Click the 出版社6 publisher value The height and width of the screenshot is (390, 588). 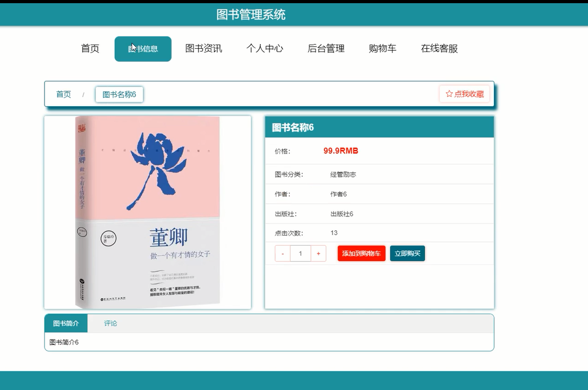tap(342, 214)
